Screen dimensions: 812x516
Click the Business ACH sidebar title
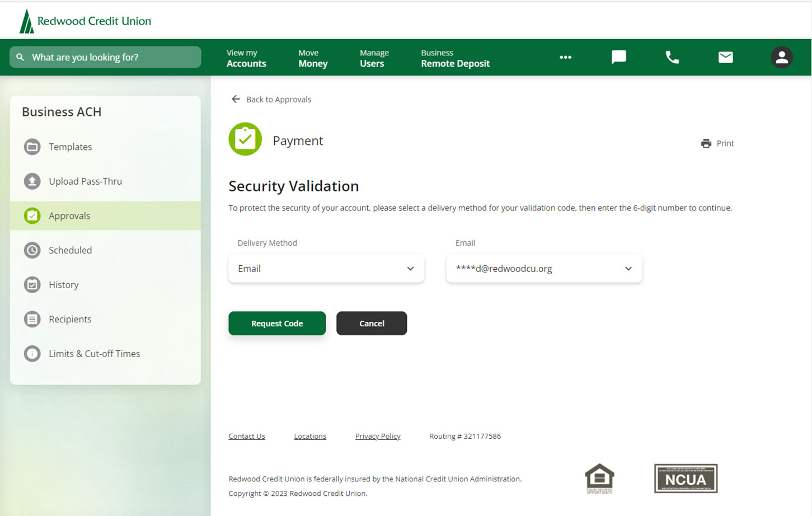[x=62, y=112]
